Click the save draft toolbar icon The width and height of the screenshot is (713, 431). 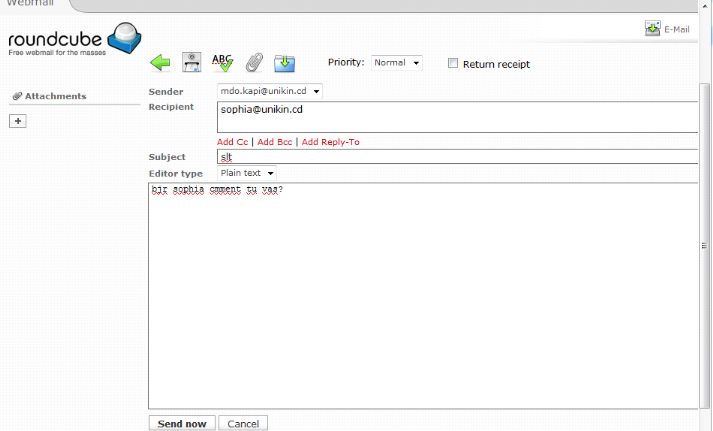pyautogui.click(x=284, y=63)
